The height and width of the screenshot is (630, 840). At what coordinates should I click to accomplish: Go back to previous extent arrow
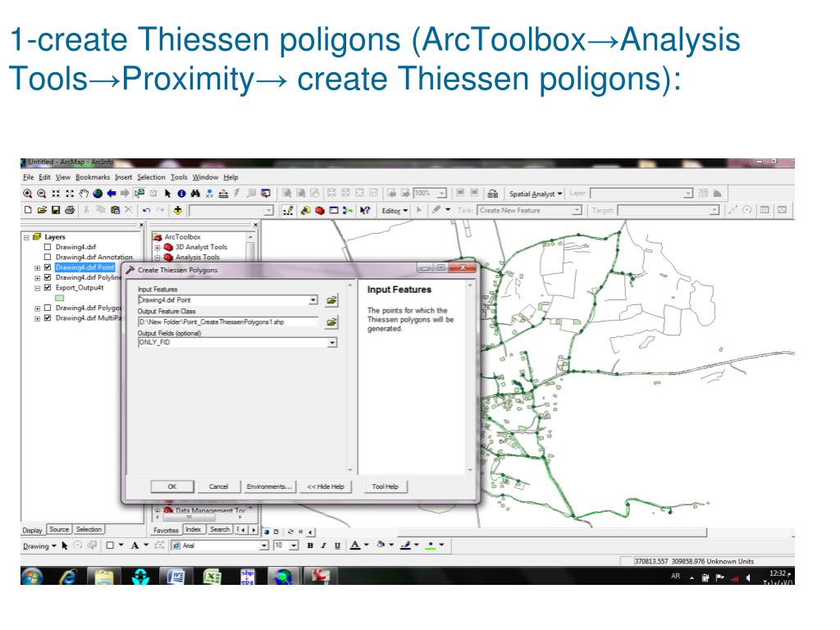112,194
